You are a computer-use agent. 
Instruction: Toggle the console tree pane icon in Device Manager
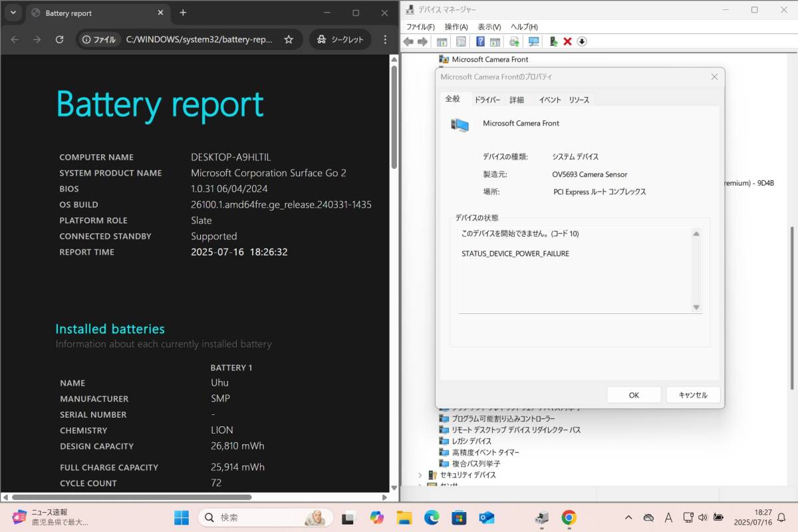click(442, 41)
